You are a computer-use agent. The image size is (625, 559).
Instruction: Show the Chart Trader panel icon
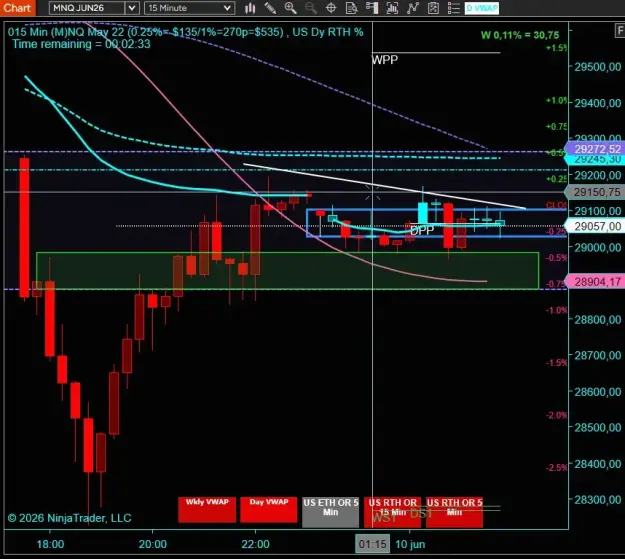pyautogui.click(x=371, y=8)
